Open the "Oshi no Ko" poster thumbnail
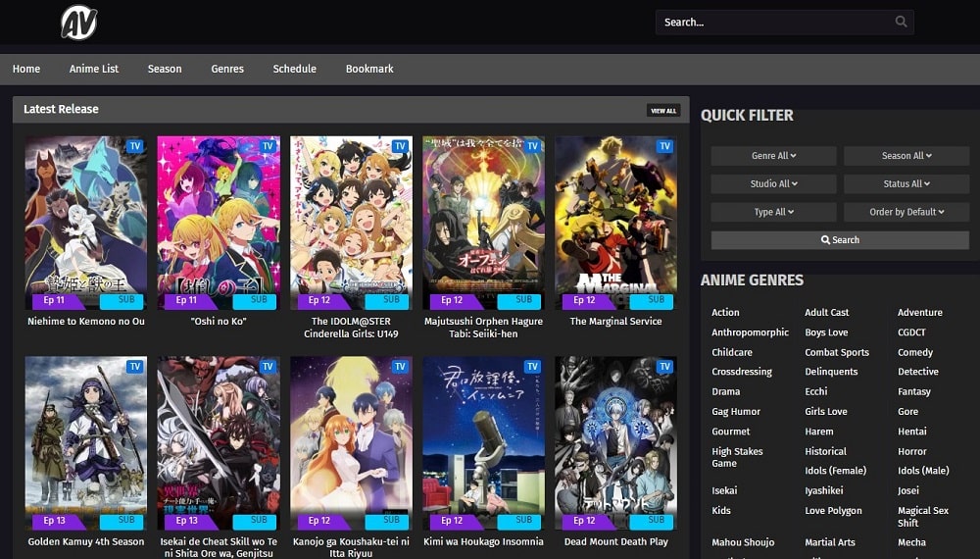The height and width of the screenshot is (559, 980). tap(219, 222)
